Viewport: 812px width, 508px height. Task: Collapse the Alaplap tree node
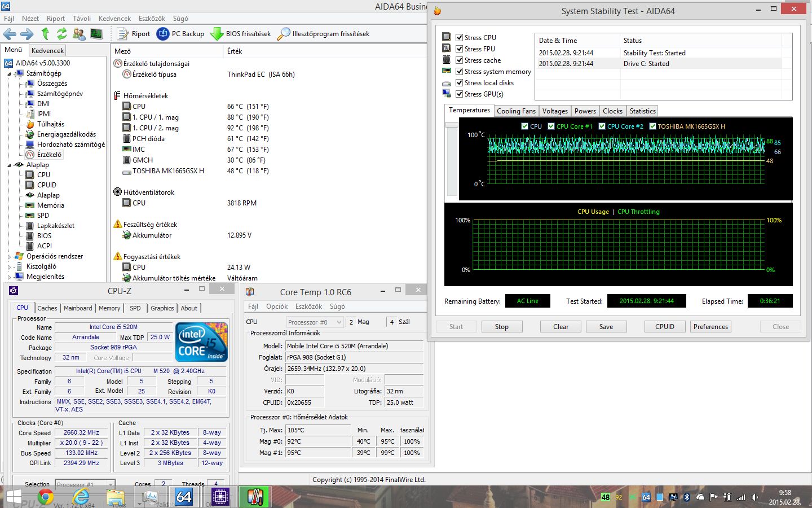9,165
